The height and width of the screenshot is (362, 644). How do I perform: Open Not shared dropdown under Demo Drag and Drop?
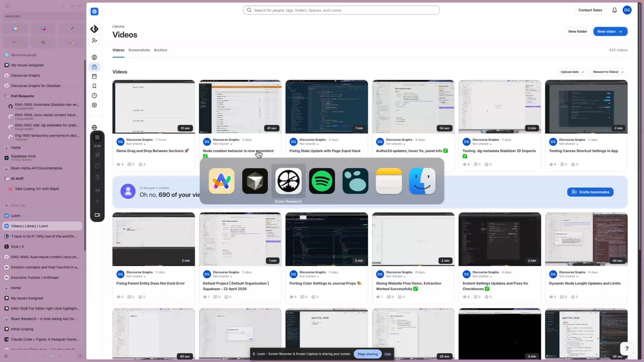click(136, 144)
